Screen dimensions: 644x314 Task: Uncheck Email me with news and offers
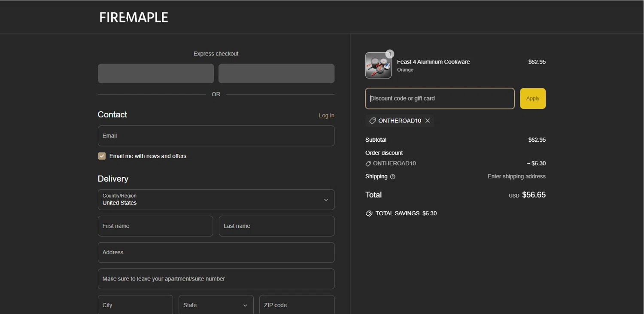coord(102,156)
